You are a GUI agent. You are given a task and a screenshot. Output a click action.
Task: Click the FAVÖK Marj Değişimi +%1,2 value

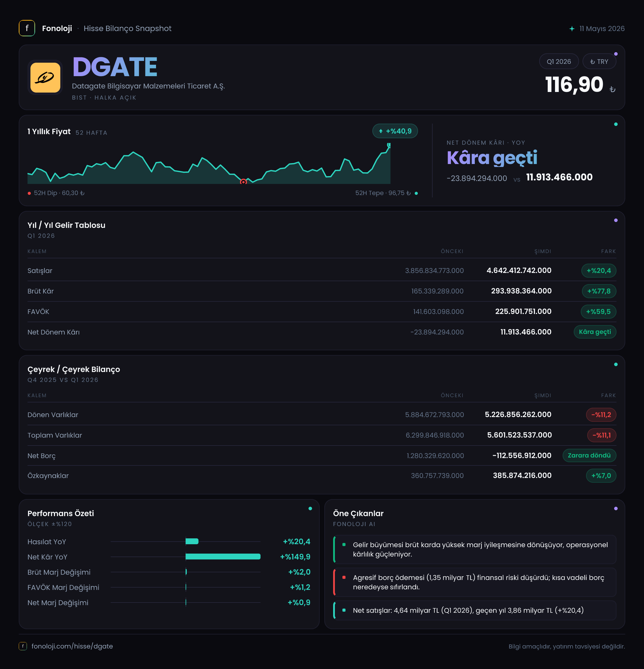click(300, 587)
